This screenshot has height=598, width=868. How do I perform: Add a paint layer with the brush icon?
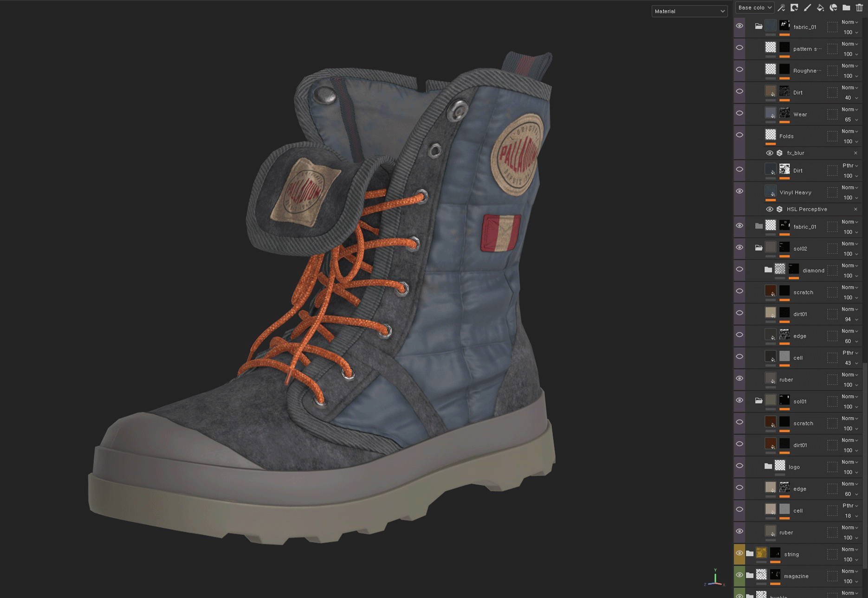808,7
